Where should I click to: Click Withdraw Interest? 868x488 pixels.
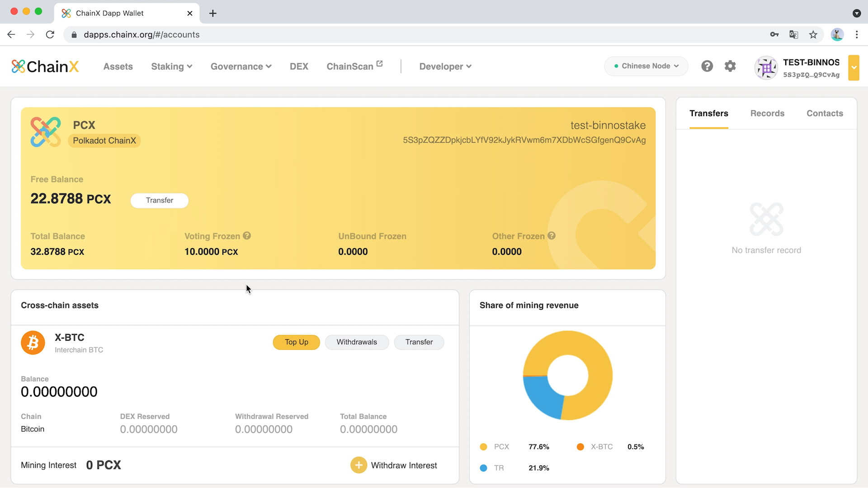(x=404, y=465)
